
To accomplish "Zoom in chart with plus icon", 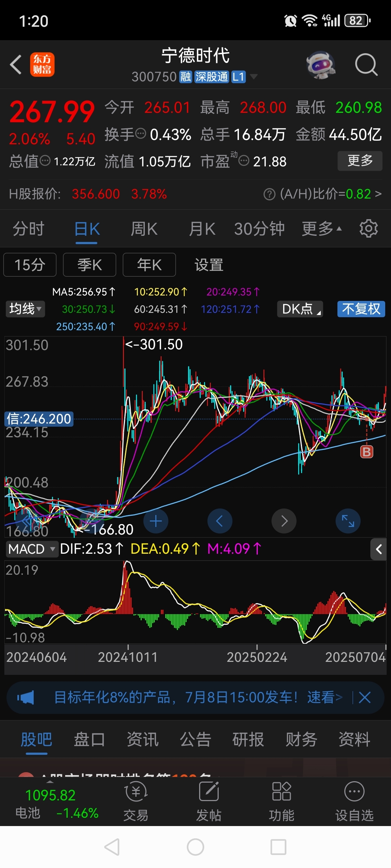I will 156,521.
